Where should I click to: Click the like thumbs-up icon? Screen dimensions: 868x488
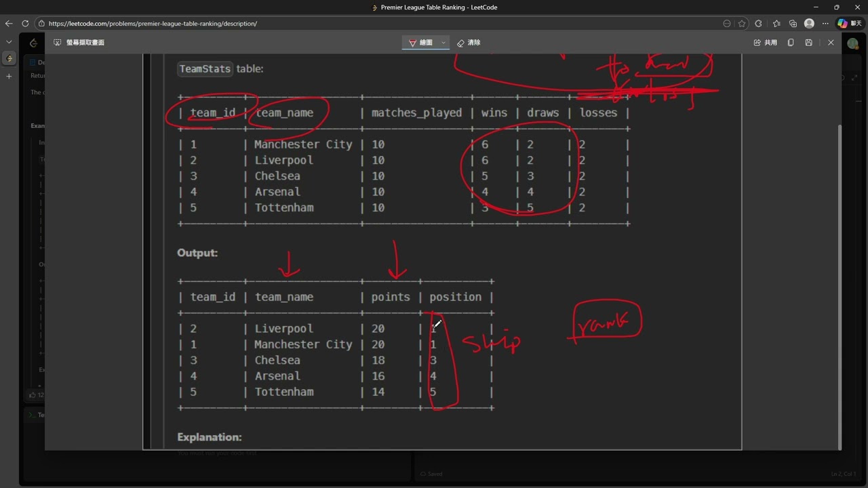32,394
